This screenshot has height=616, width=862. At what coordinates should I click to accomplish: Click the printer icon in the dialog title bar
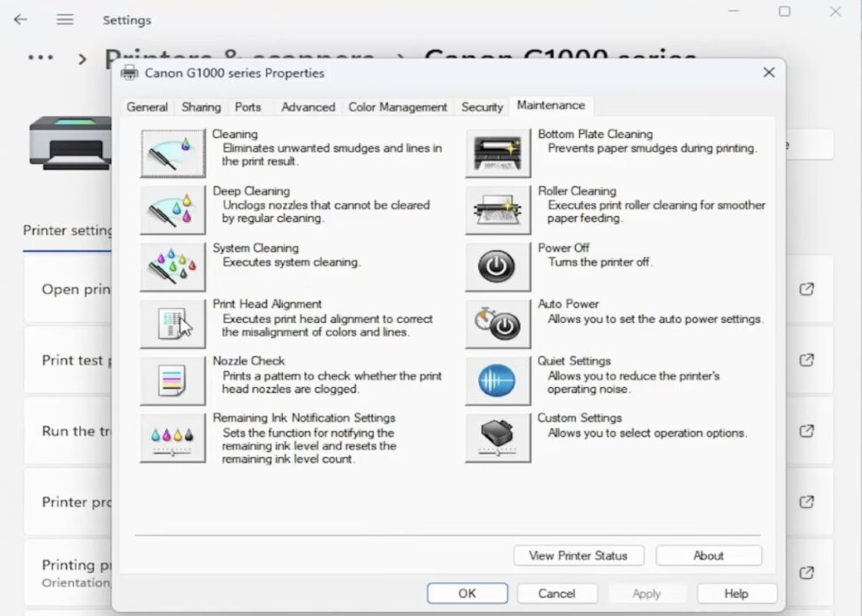coord(130,72)
